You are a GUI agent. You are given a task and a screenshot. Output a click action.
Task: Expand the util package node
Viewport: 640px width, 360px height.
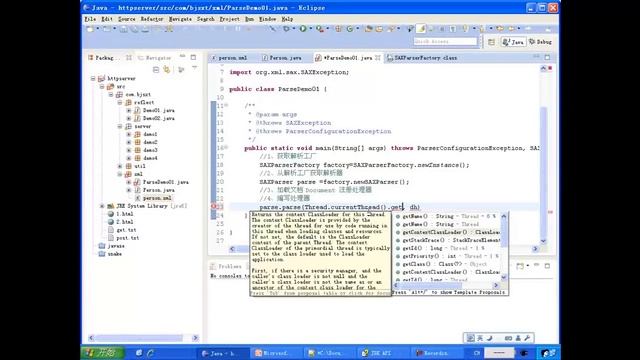point(120,166)
